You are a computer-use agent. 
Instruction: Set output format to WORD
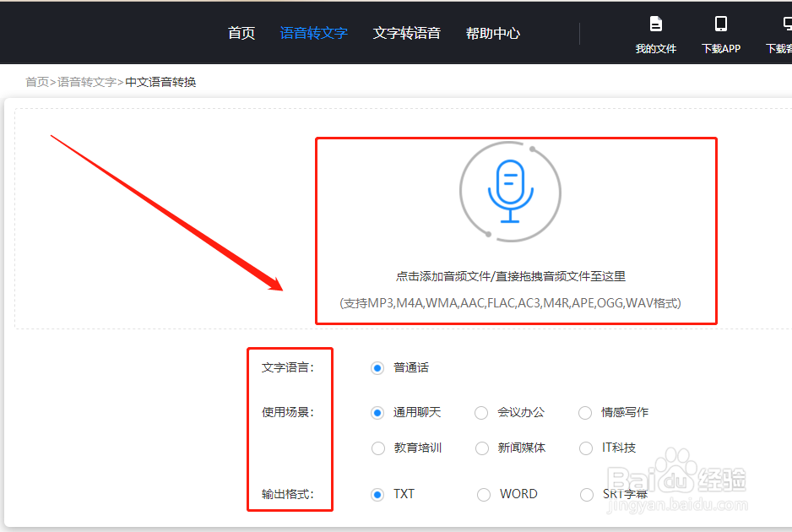[484, 494]
